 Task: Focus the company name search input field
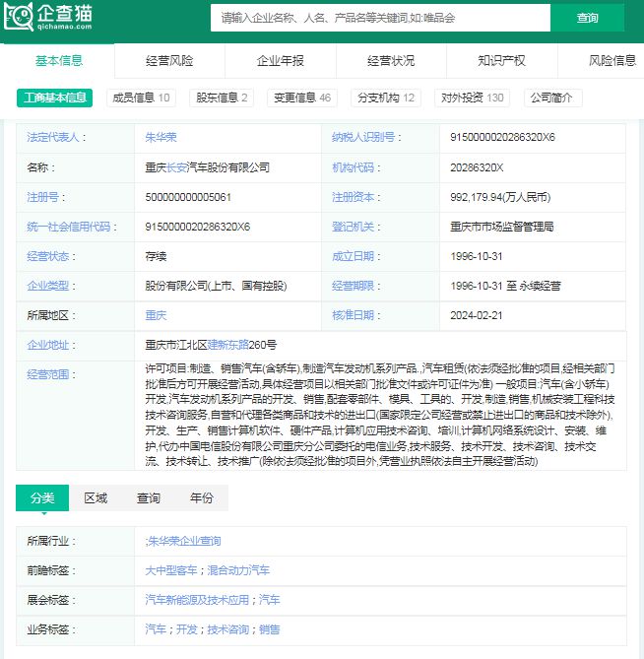[x=380, y=18]
